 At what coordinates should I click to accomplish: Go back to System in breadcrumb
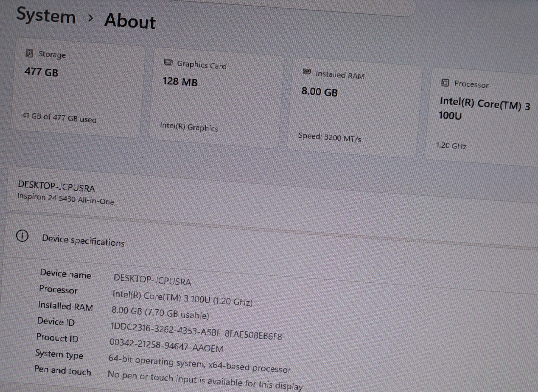pyautogui.click(x=46, y=16)
